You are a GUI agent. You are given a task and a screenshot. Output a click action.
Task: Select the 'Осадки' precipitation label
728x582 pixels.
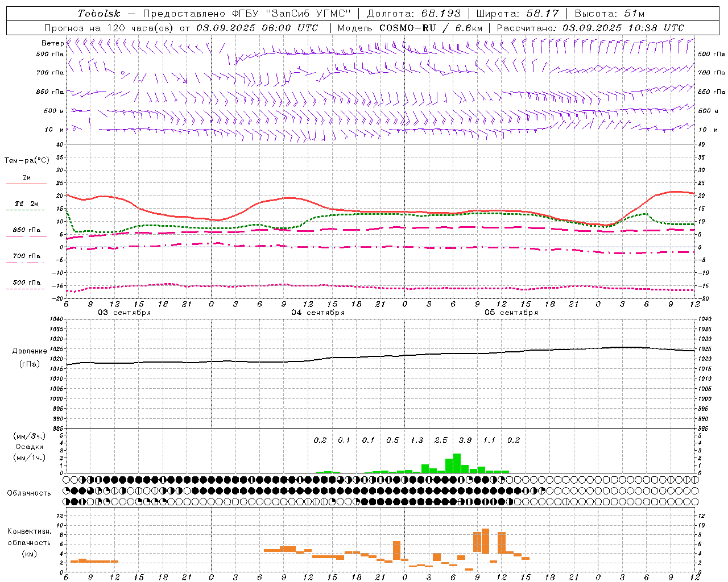click(29, 447)
